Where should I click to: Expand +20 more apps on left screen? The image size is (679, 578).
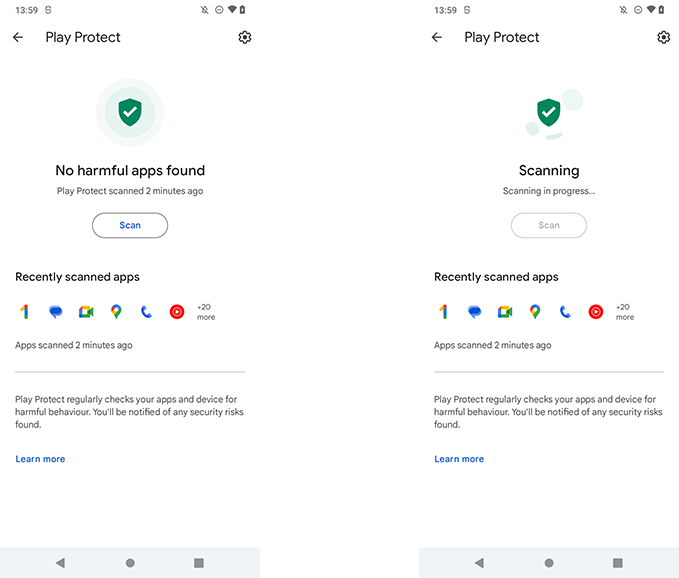[x=206, y=312]
